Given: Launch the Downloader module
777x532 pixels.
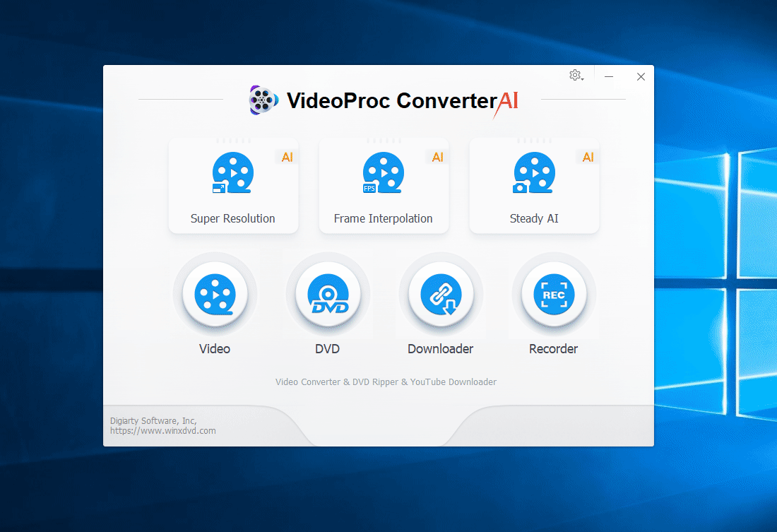Looking at the screenshot, I should 441,295.
